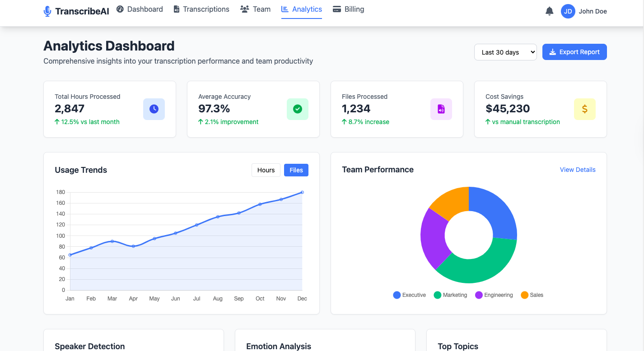
Task: Click the Marketing green legend swatch
Action: (437, 295)
